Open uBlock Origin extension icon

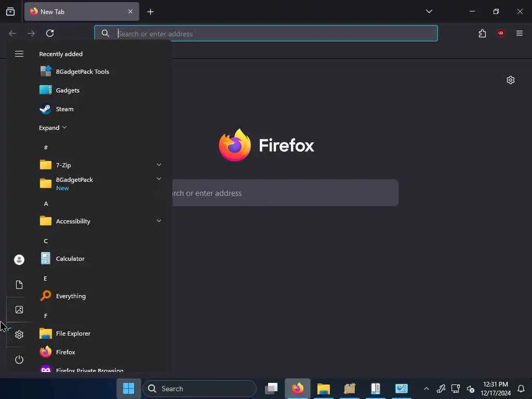[x=501, y=33]
